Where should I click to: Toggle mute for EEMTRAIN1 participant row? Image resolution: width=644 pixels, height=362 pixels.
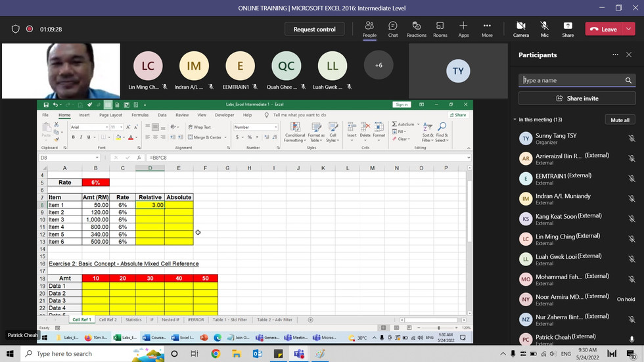point(632,179)
